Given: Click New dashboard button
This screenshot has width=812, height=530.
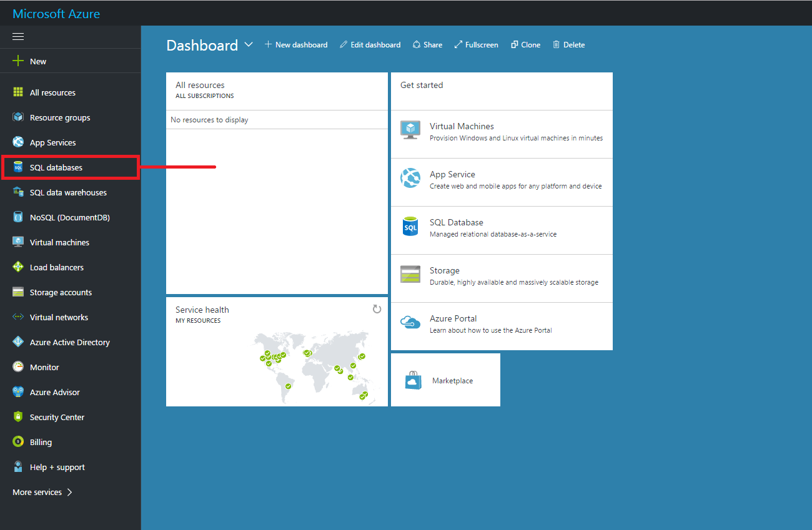Looking at the screenshot, I should (296, 45).
